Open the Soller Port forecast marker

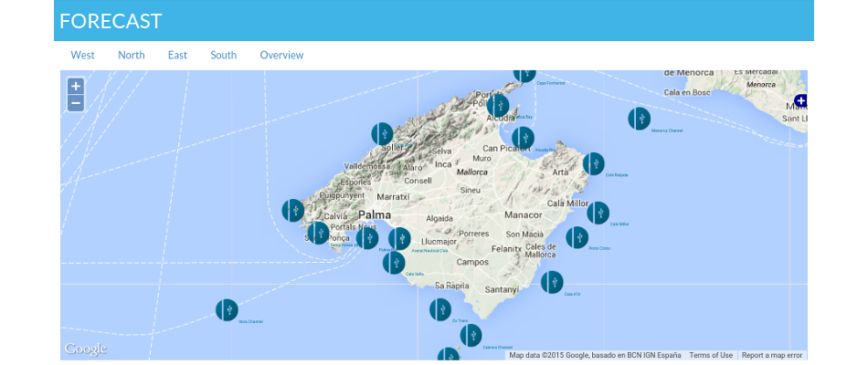pos(382,134)
